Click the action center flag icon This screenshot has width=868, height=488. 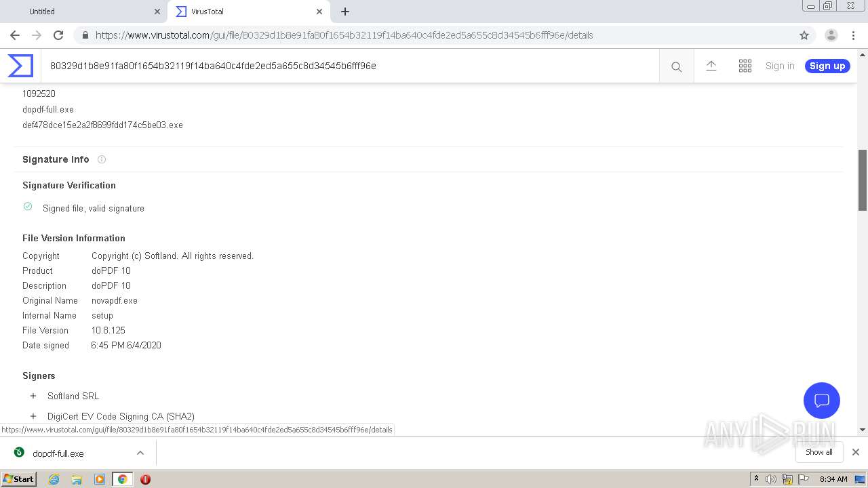pos(803,479)
